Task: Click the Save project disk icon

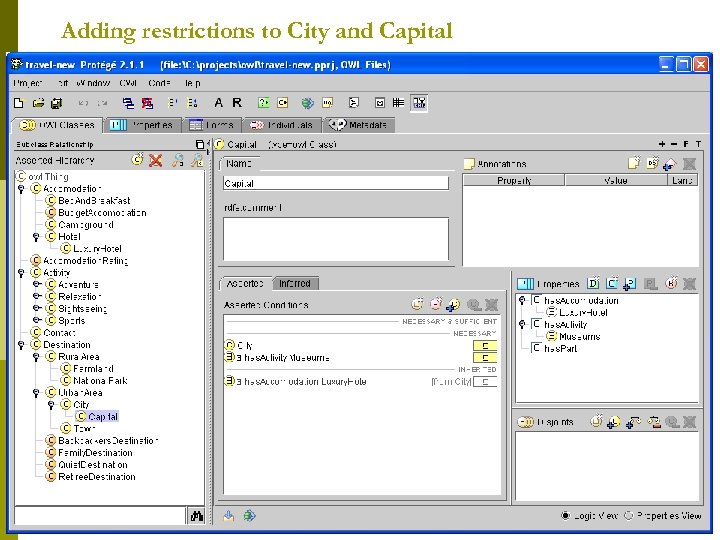Action: click(56, 103)
